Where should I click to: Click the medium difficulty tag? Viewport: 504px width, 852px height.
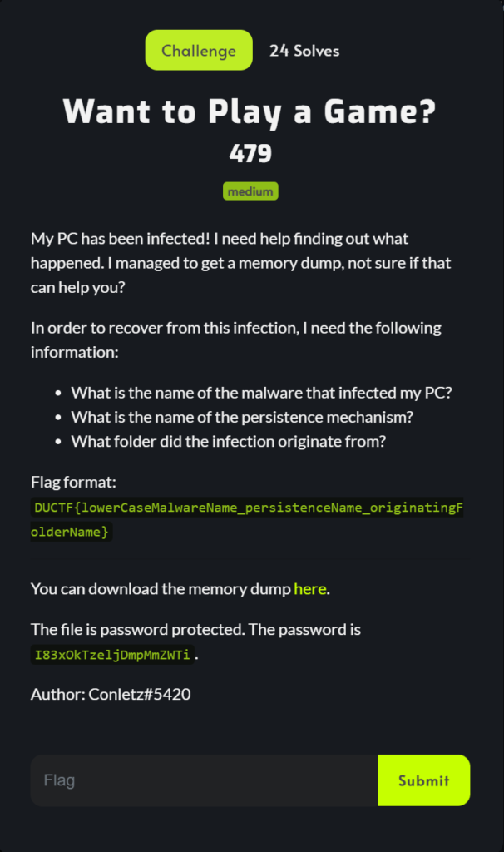pos(250,191)
